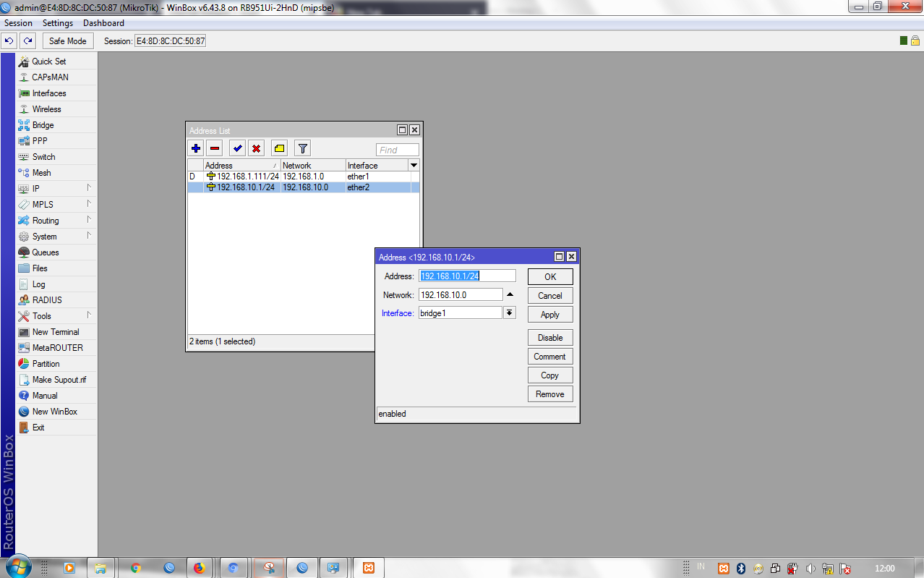Click the yellow comment button in Address List
The width and height of the screenshot is (924, 578).
(x=279, y=148)
